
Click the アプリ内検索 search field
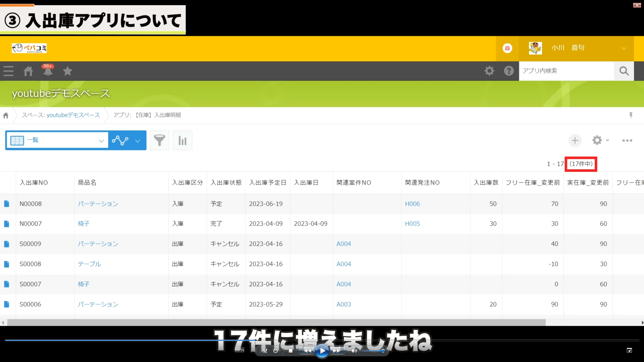[567, 71]
